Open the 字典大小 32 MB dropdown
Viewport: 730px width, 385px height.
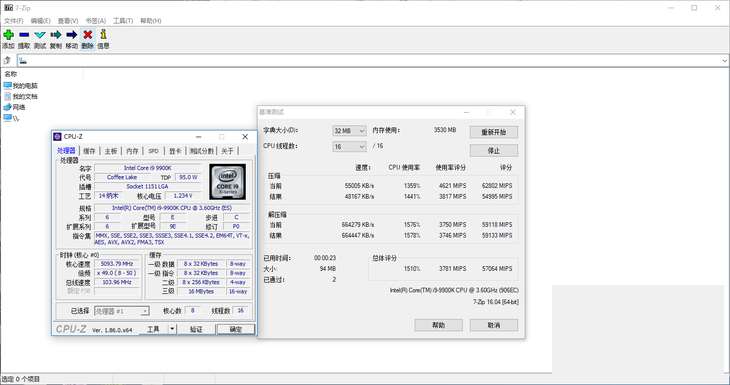pos(349,131)
